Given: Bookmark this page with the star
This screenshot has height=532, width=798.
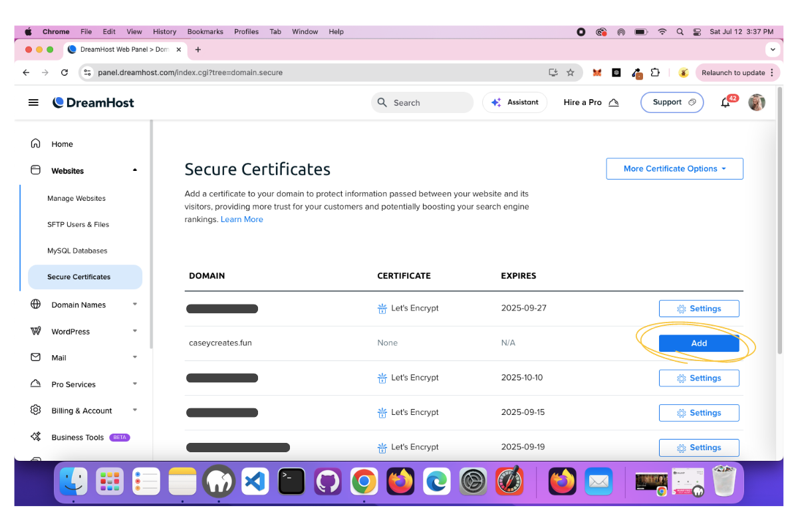Looking at the screenshot, I should click(x=570, y=72).
